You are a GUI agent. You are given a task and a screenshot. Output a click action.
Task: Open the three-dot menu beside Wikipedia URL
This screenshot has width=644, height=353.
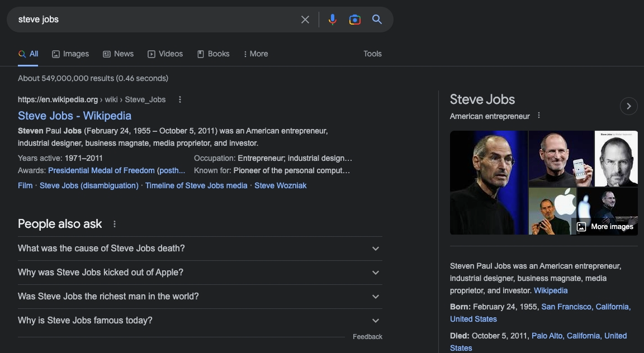(x=180, y=100)
